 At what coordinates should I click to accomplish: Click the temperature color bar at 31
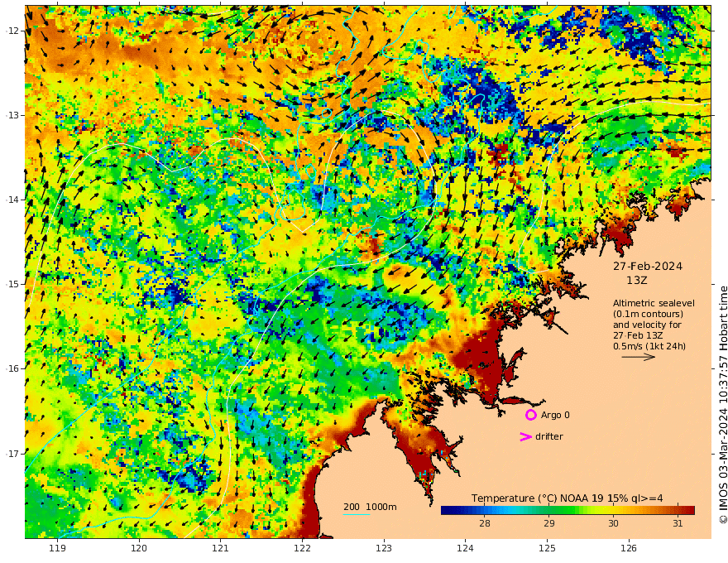(678, 510)
